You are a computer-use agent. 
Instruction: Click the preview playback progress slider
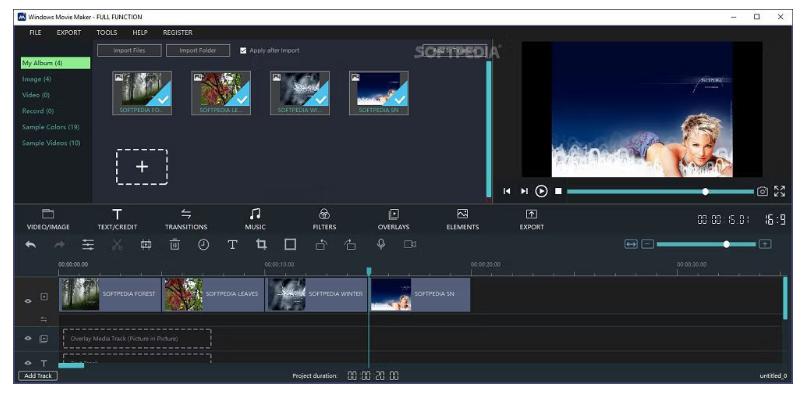660,191
